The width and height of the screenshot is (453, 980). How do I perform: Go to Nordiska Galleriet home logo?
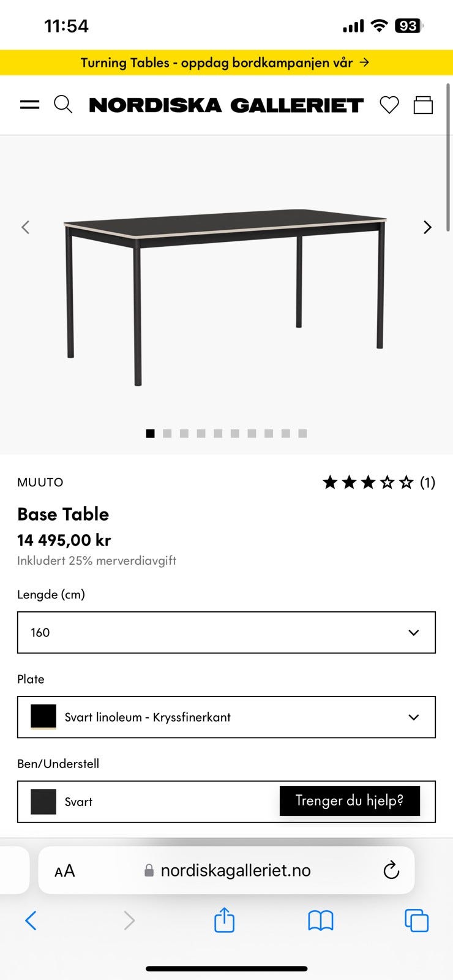(226, 105)
